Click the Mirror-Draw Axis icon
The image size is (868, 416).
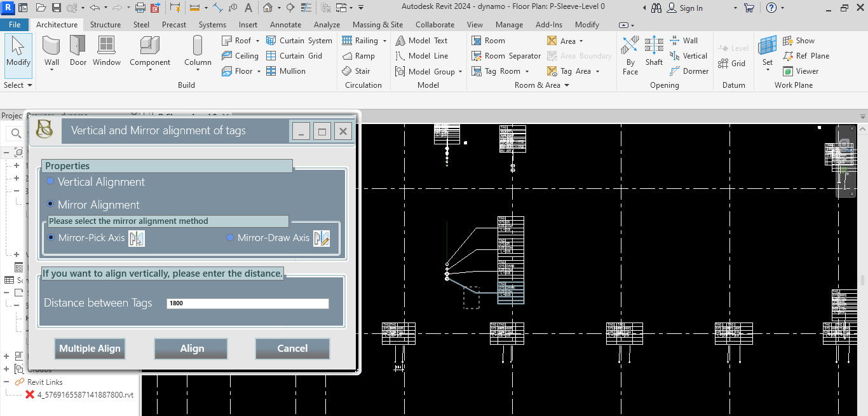tap(321, 239)
